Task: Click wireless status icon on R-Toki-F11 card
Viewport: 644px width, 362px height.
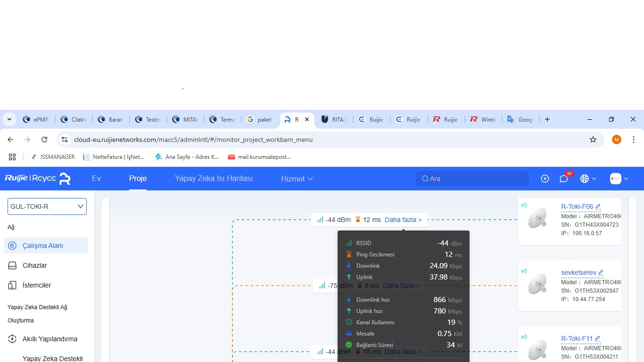Action: point(524,337)
